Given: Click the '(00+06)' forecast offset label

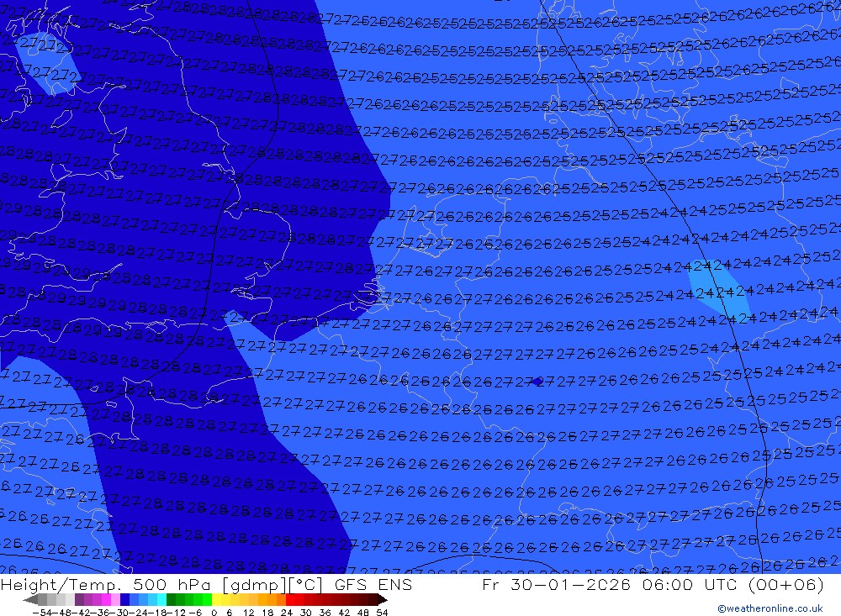Looking at the screenshot, I should (785, 584).
